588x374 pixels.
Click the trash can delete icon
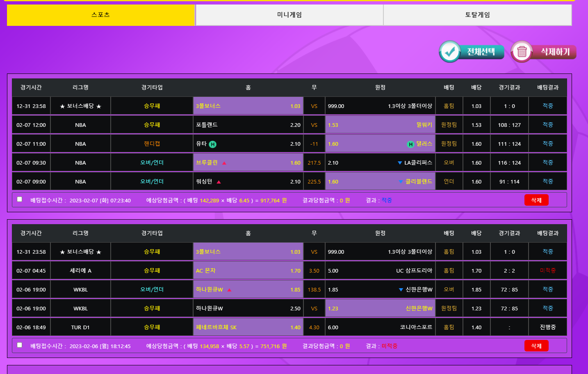tap(522, 52)
